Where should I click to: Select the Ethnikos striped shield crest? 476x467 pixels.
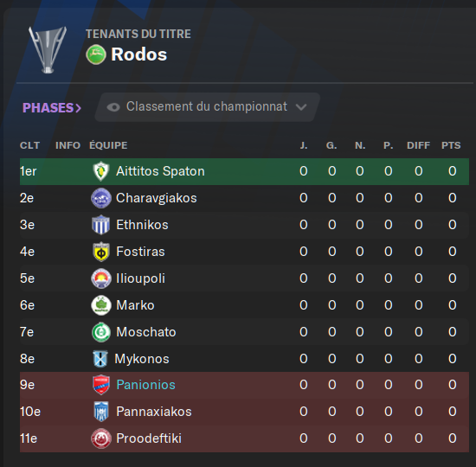[x=100, y=225]
